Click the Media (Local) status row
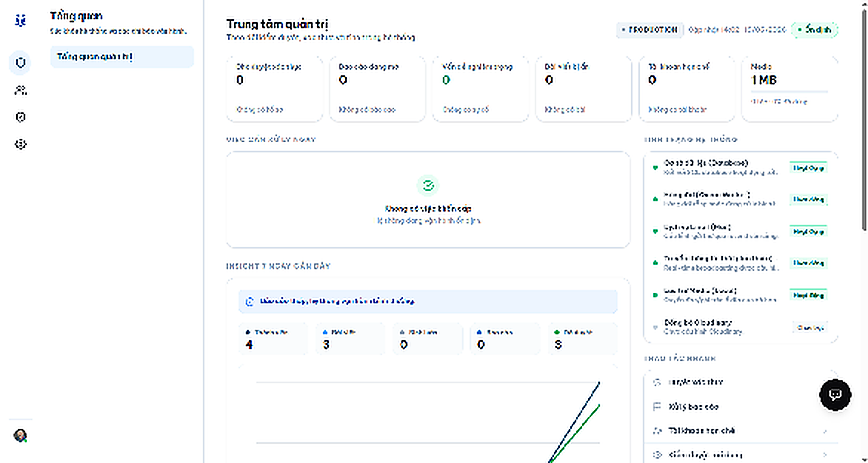868x463 pixels. click(741, 295)
